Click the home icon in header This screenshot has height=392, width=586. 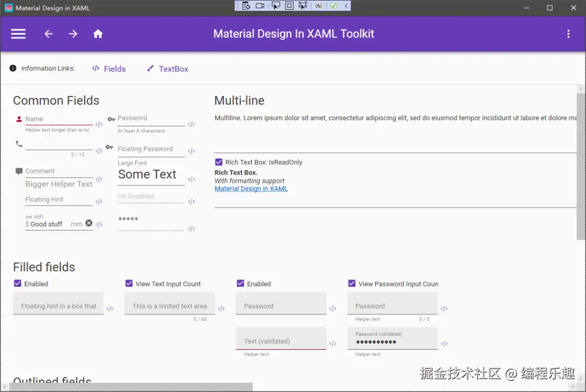click(98, 34)
